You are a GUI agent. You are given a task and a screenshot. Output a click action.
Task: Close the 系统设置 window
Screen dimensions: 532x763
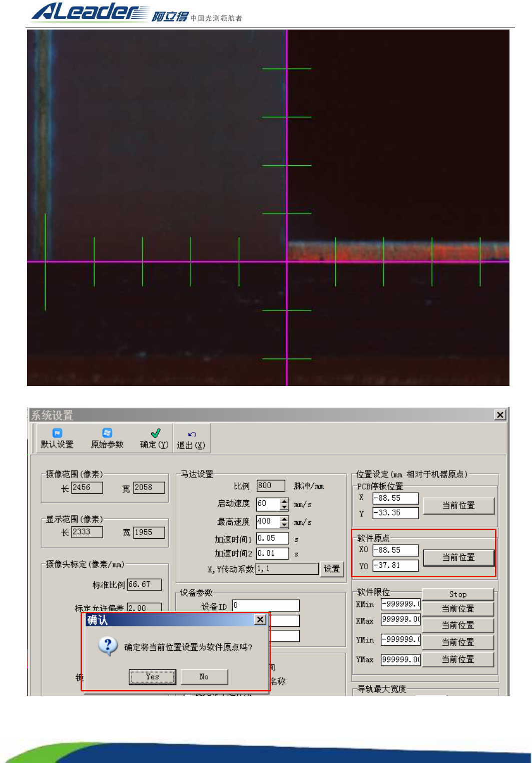(499, 415)
